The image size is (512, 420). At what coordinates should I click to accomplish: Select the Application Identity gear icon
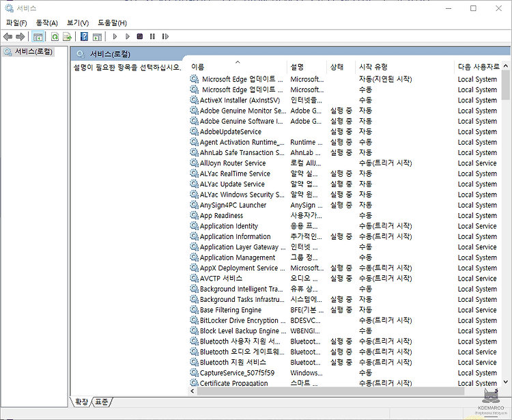point(195,225)
